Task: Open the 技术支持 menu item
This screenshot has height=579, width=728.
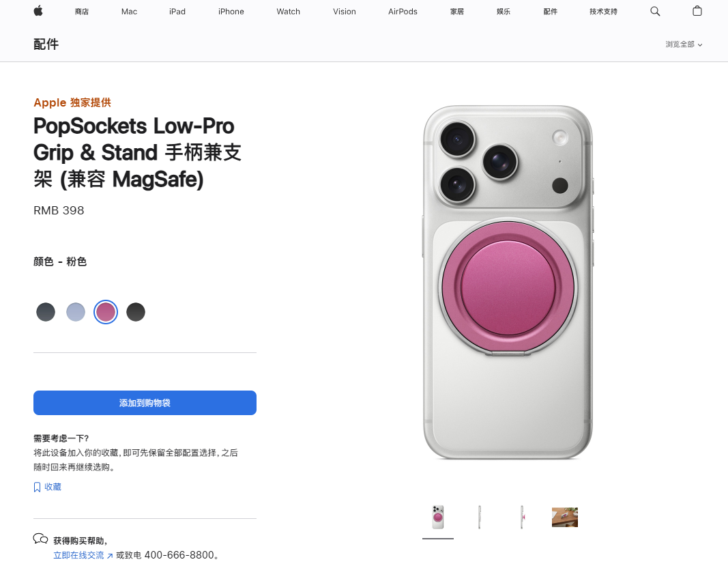Action: (x=603, y=12)
